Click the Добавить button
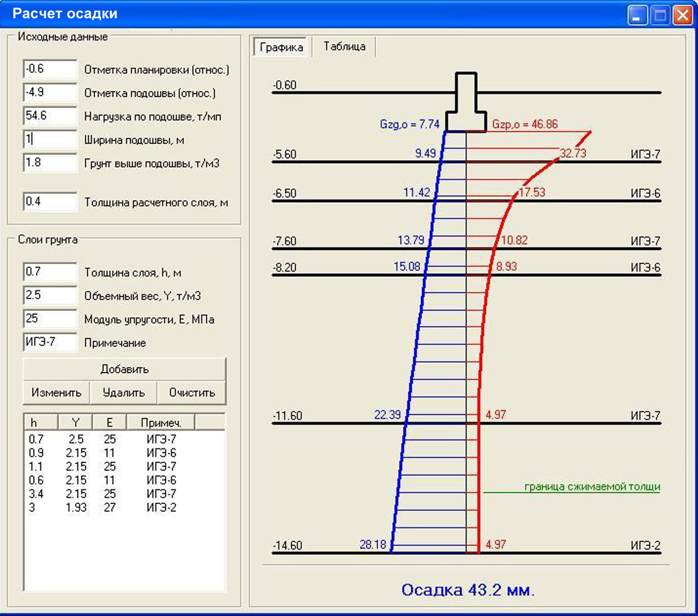Screen dimensions: 698x616 [124, 369]
